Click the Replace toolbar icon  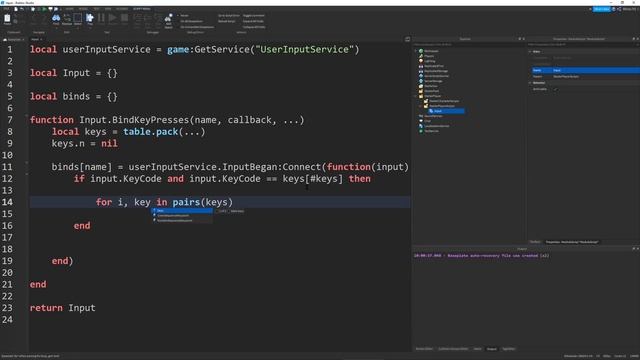coord(67,18)
